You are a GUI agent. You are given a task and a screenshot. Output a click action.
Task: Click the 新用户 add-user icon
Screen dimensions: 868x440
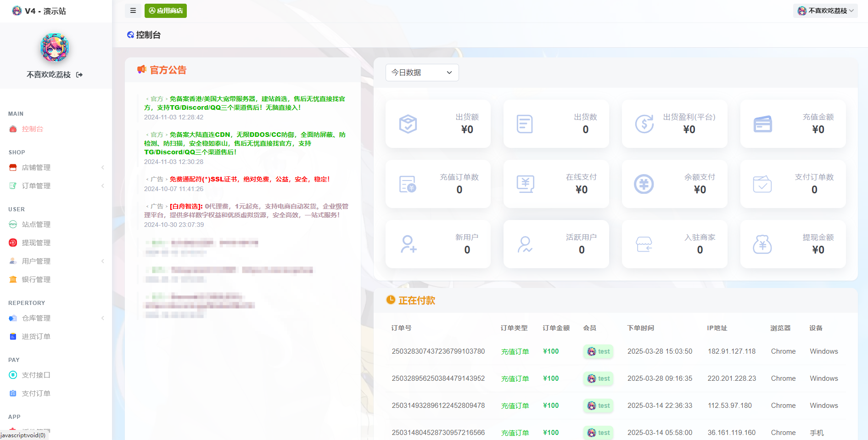(408, 244)
